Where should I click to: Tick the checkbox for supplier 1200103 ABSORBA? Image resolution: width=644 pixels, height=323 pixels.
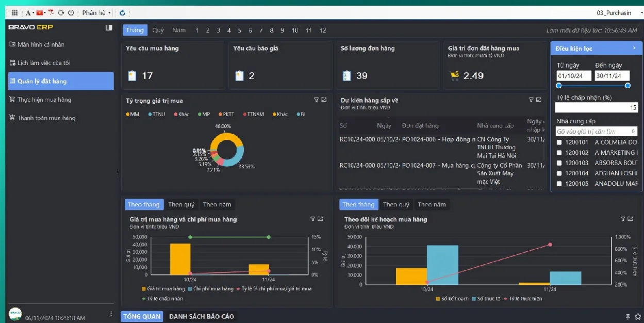tap(559, 163)
